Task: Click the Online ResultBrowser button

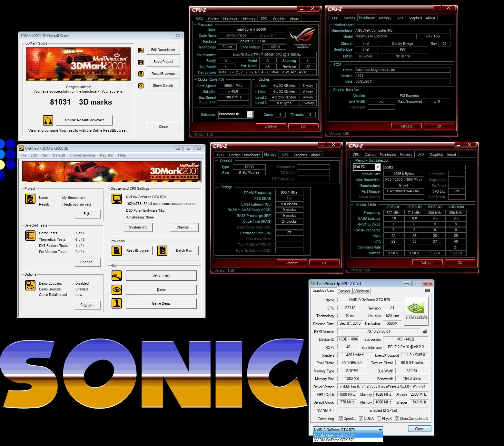Action: point(84,120)
